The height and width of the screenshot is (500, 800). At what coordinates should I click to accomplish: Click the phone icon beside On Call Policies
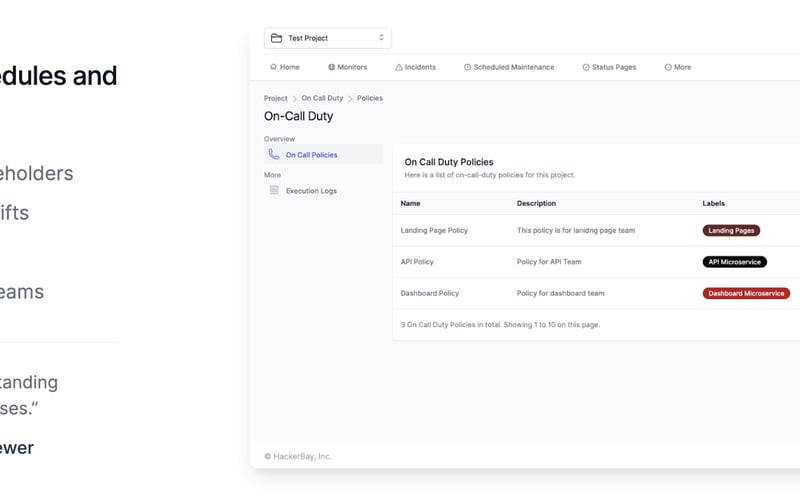click(274, 154)
